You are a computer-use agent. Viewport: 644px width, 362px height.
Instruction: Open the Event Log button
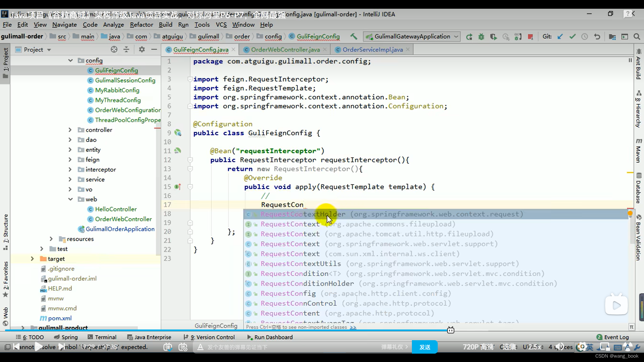(612, 337)
